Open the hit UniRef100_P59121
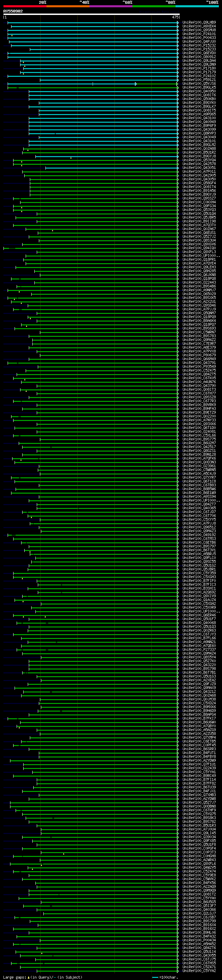Viewport: 222px width, 980px height. [199, 80]
